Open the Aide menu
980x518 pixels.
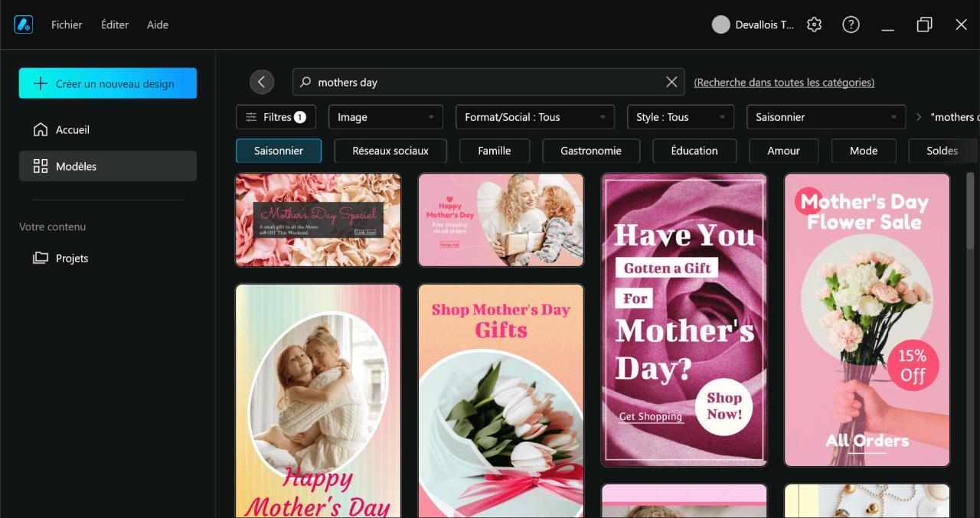pyautogui.click(x=158, y=24)
